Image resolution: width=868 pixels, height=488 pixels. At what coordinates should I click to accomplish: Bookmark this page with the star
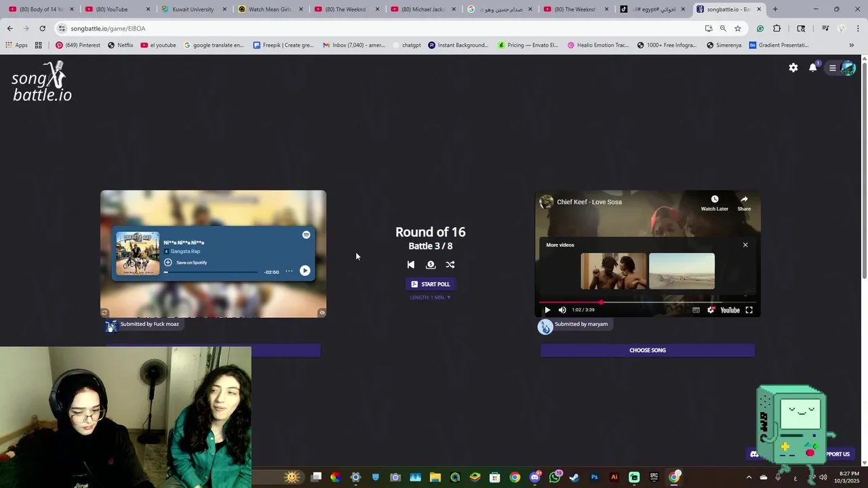pos(738,28)
